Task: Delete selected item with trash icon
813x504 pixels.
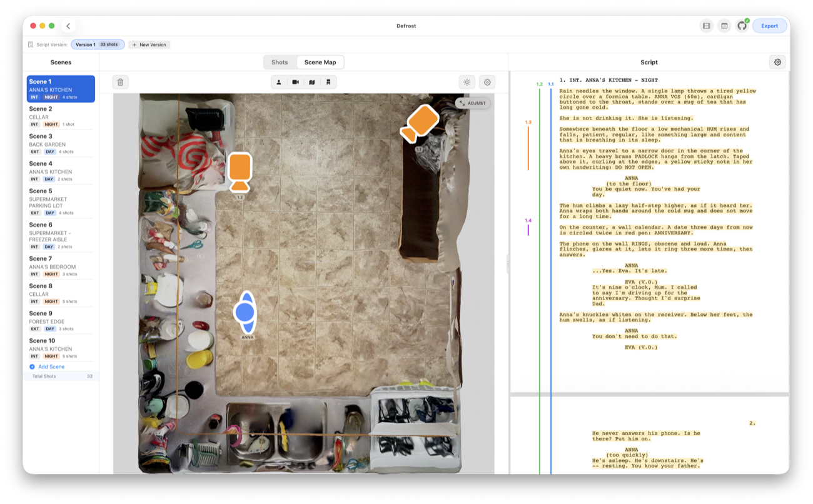Action: tap(121, 82)
